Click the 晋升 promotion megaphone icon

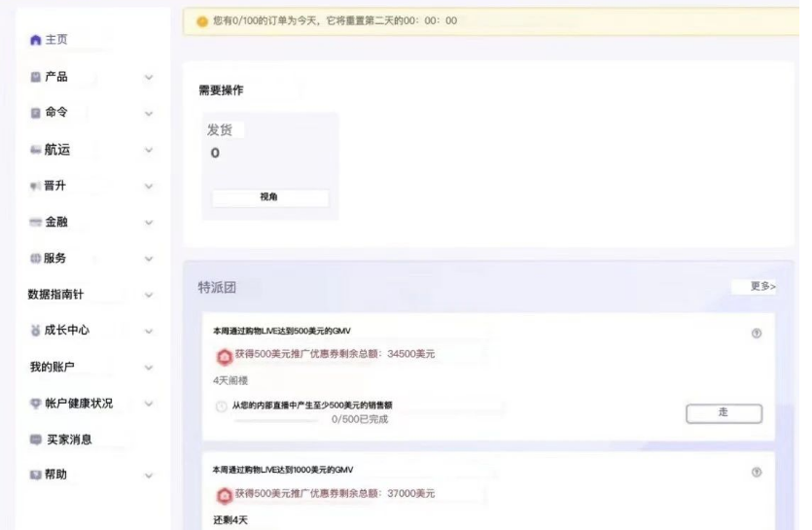coord(35,186)
